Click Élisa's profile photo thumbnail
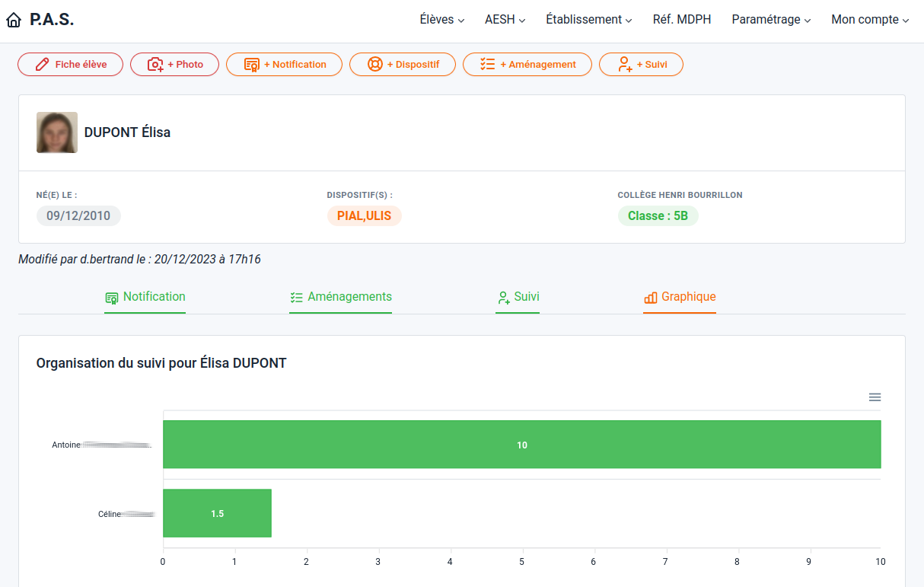Viewport: 924px width, 587px height. point(57,132)
